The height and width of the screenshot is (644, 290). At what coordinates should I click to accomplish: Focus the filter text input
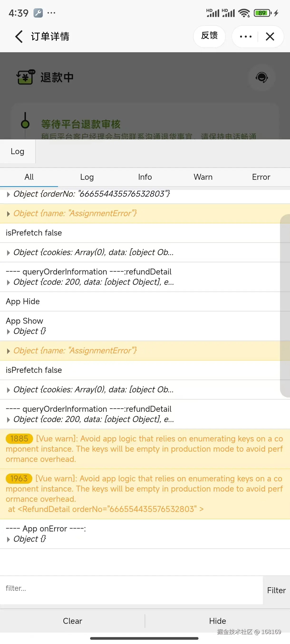point(130,588)
